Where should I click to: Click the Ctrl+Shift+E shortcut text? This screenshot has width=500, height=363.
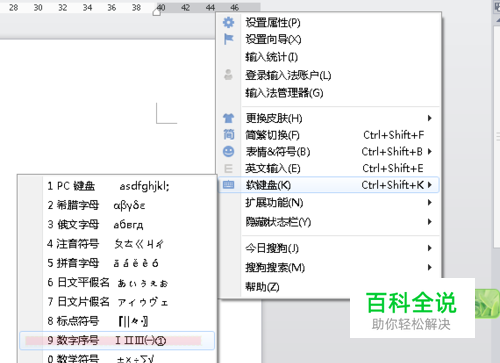point(393,168)
